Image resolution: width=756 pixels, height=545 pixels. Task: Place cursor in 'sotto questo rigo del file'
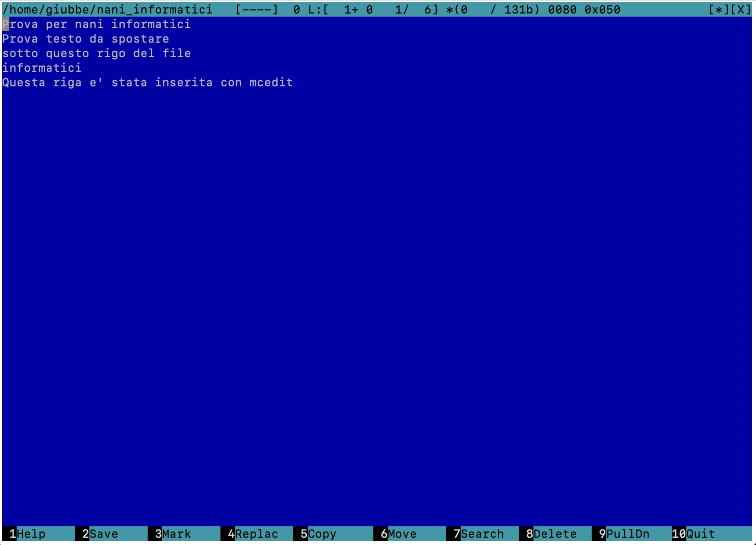(x=97, y=54)
